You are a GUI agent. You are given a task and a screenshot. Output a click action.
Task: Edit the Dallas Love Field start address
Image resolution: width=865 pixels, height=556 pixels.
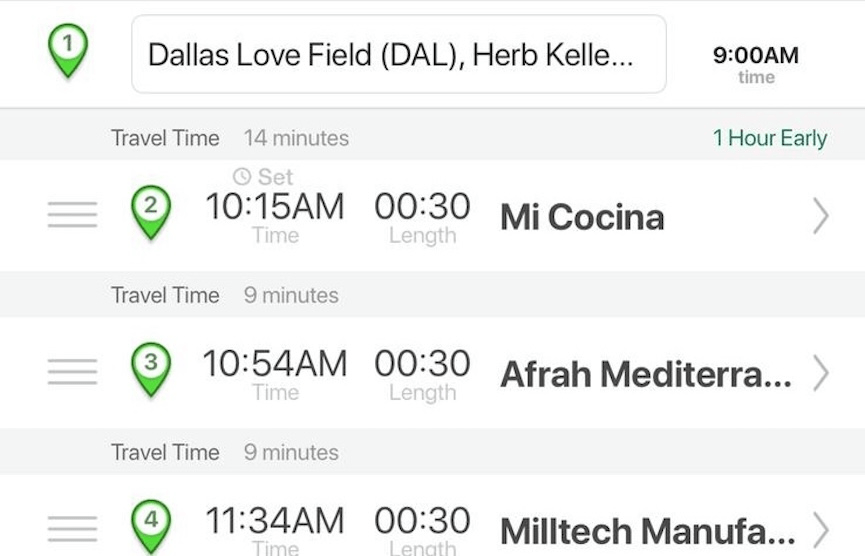pos(399,54)
